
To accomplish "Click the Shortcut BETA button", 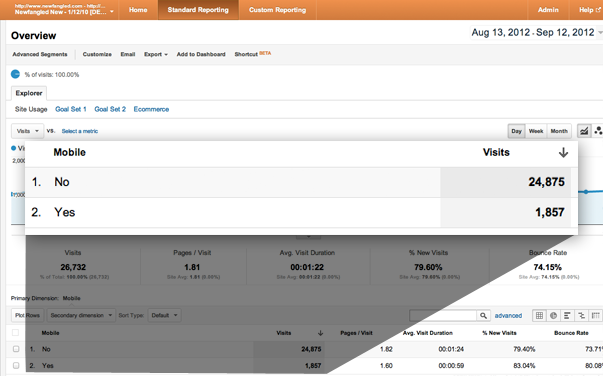I will click(253, 54).
